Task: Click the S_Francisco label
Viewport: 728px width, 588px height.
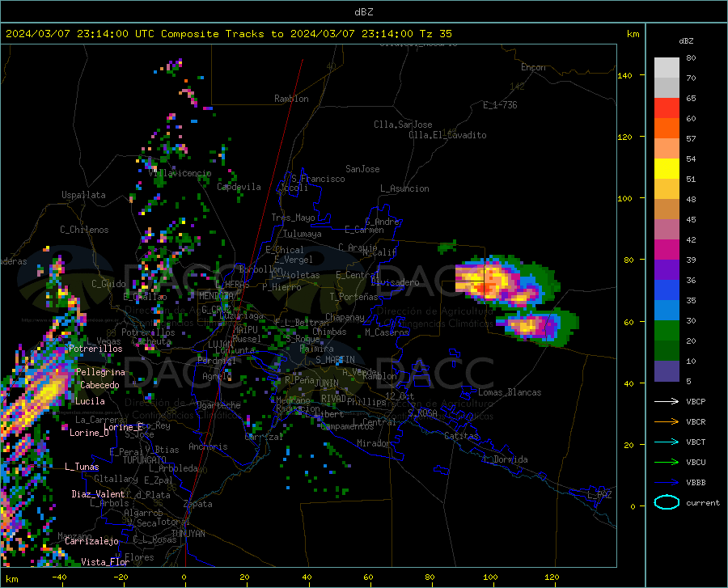Action: pos(318,179)
